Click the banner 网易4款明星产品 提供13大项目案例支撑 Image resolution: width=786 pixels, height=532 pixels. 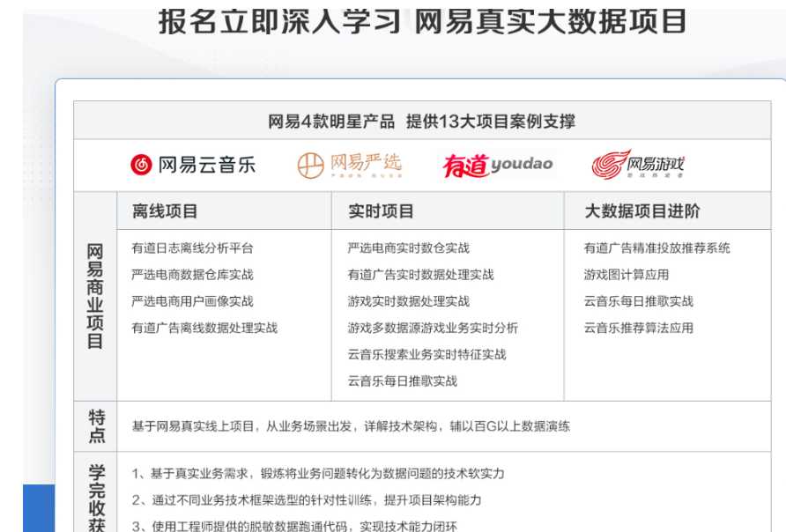coord(421,122)
